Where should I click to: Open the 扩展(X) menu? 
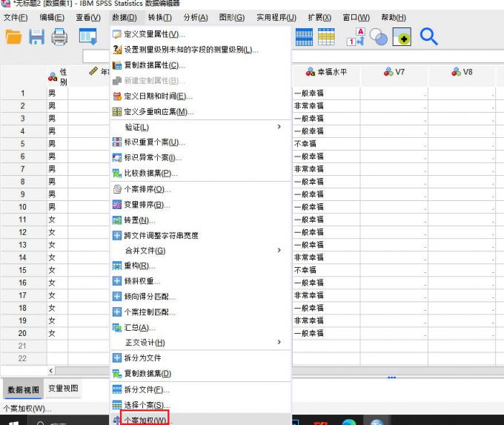coord(319,17)
